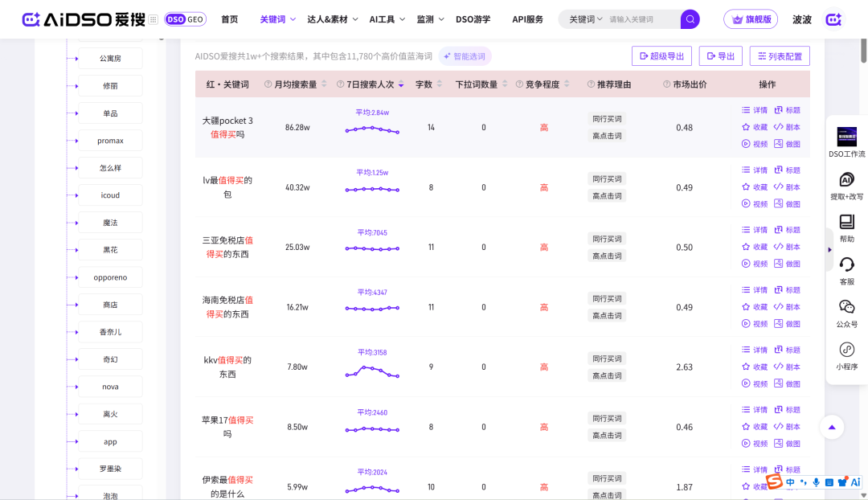Open the API服务 menu item
The image size is (868, 500).
(527, 19)
